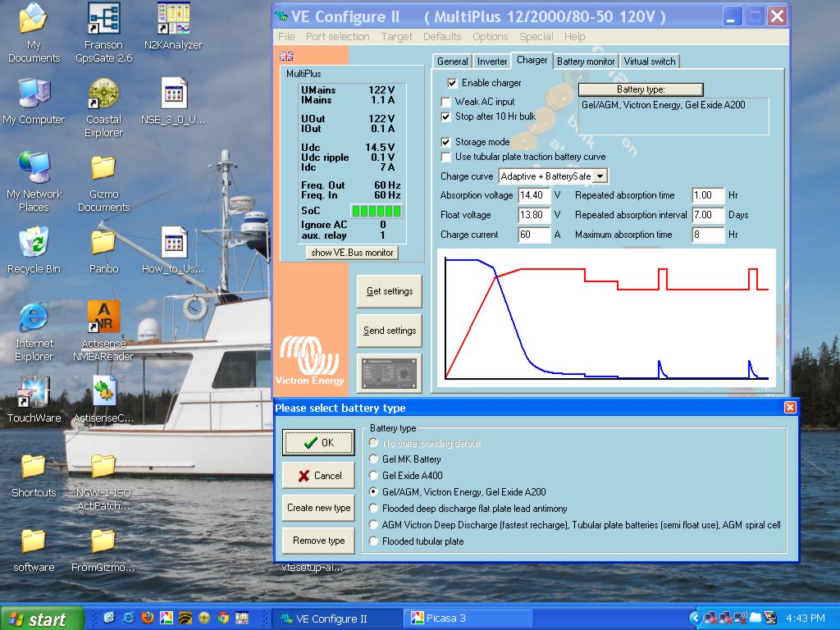Click UK flag language icon
This screenshot has width=840, height=630.
[286, 56]
